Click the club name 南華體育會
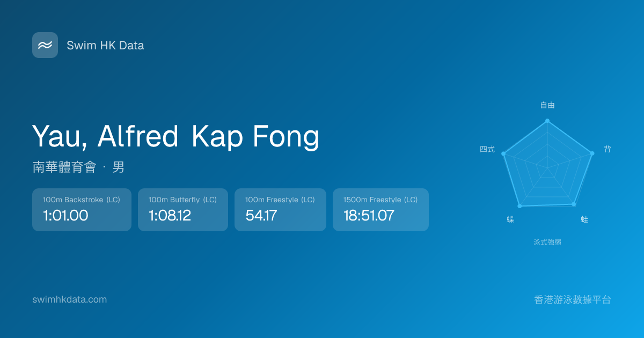The image size is (644, 338). click(64, 167)
